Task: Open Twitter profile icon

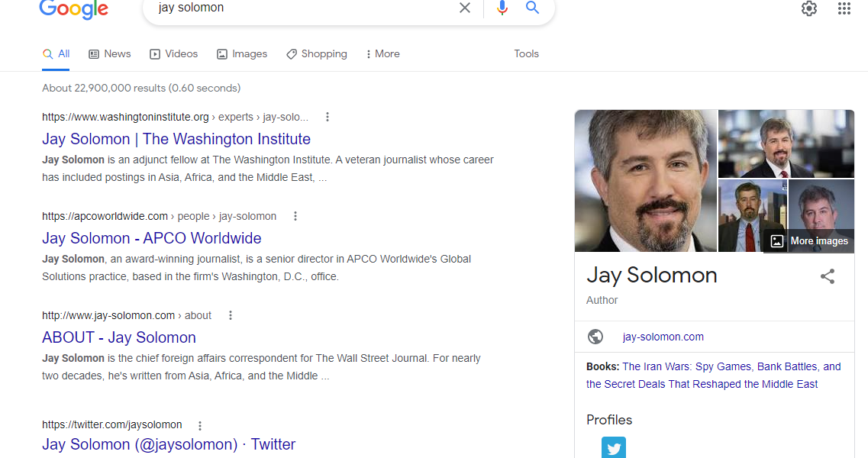Action: click(x=614, y=447)
